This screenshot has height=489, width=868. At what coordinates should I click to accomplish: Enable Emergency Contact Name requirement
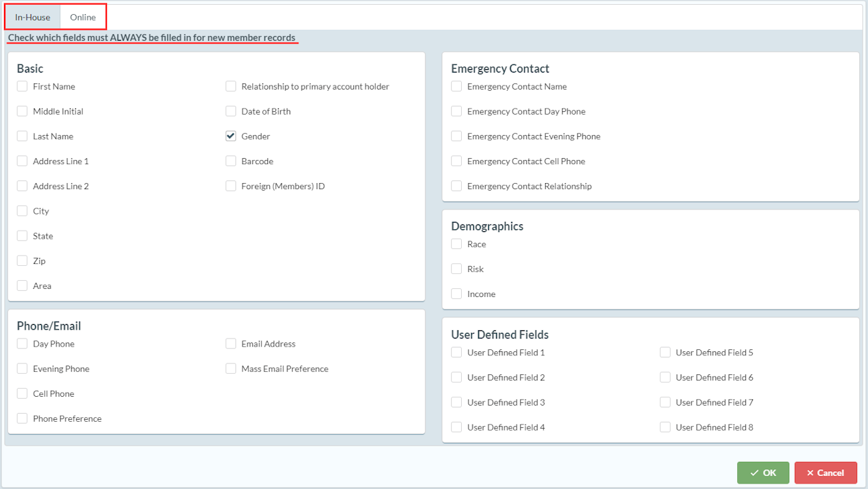click(456, 86)
